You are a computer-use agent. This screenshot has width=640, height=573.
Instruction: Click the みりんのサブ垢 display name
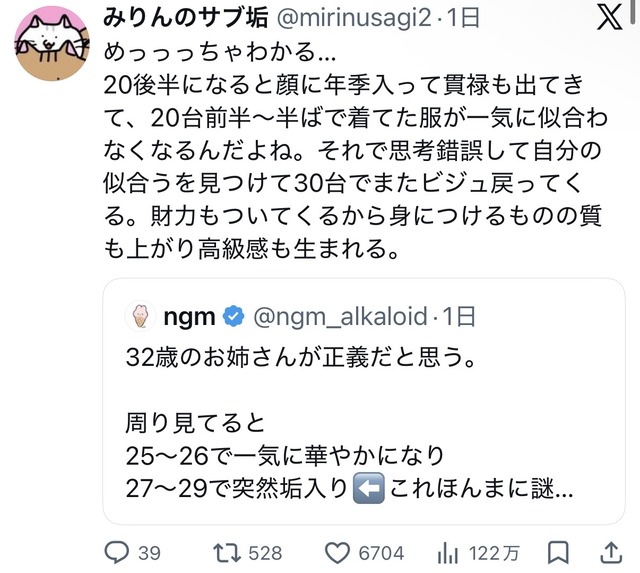pos(186,18)
